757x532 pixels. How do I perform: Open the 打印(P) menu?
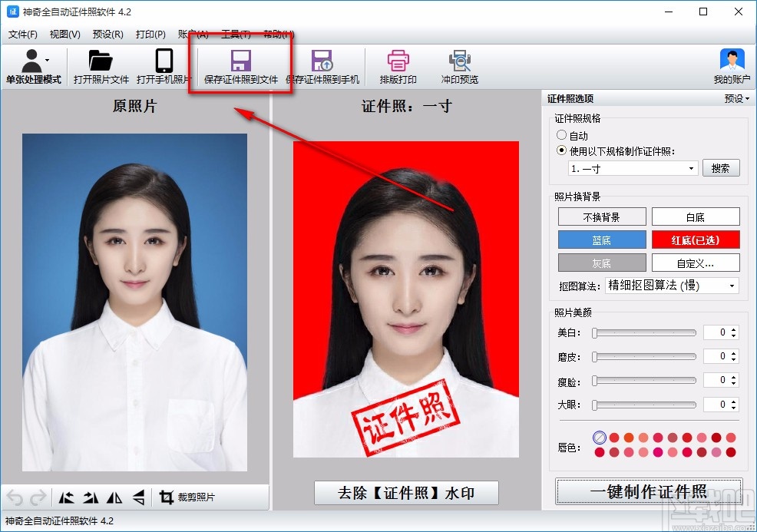point(150,35)
